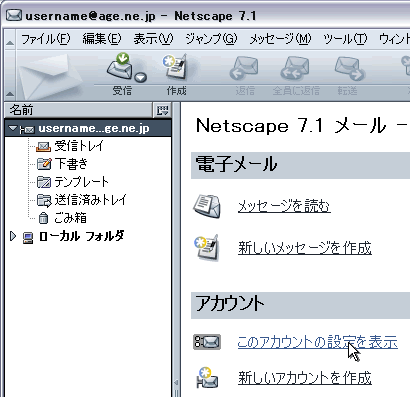Click the ごみ箱 trash can icon
Viewport: 410px width, 397px height.
pyautogui.click(x=43, y=218)
